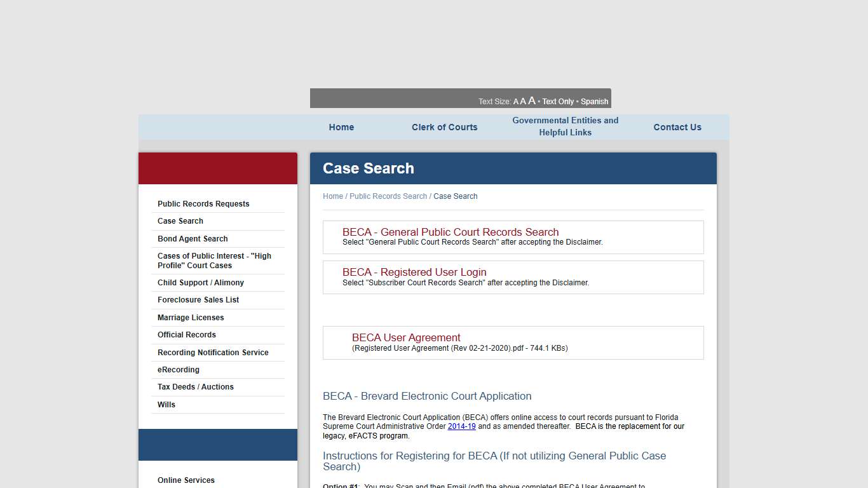
Task: Follow Public Records Search breadcrumb
Action: tap(389, 196)
